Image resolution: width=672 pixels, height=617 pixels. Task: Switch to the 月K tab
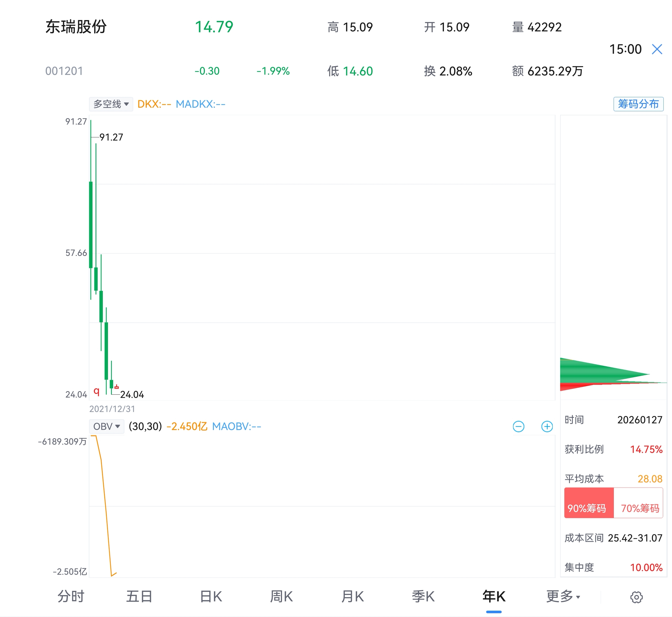(x=352, y=596)
